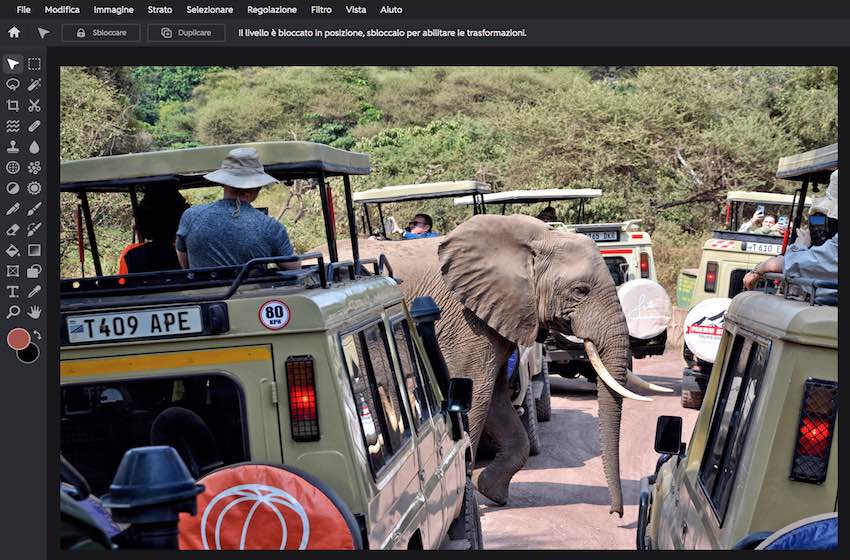Select the Shape tool
This screenshot has width=850, height=560.
[x=34, y=271]
